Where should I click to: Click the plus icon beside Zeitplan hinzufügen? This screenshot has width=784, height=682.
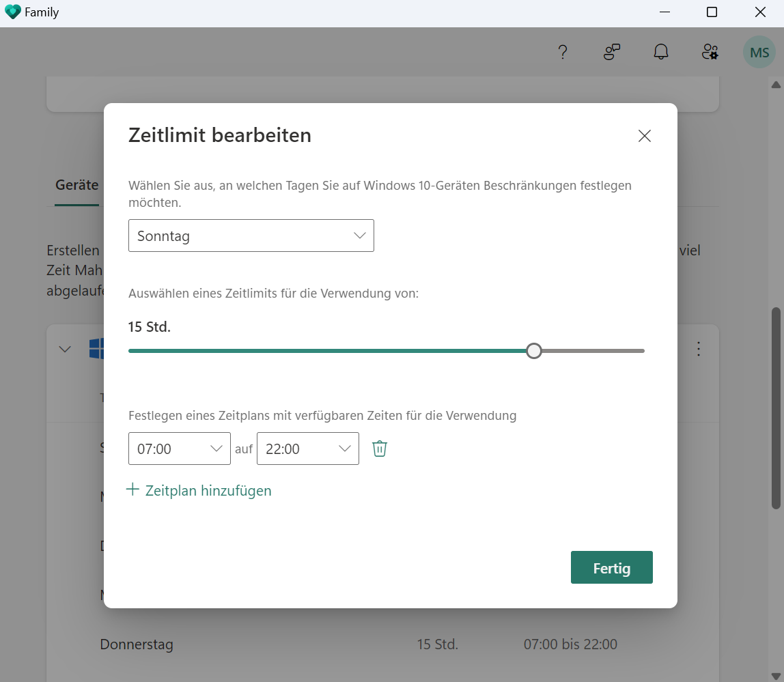[132, 489]
